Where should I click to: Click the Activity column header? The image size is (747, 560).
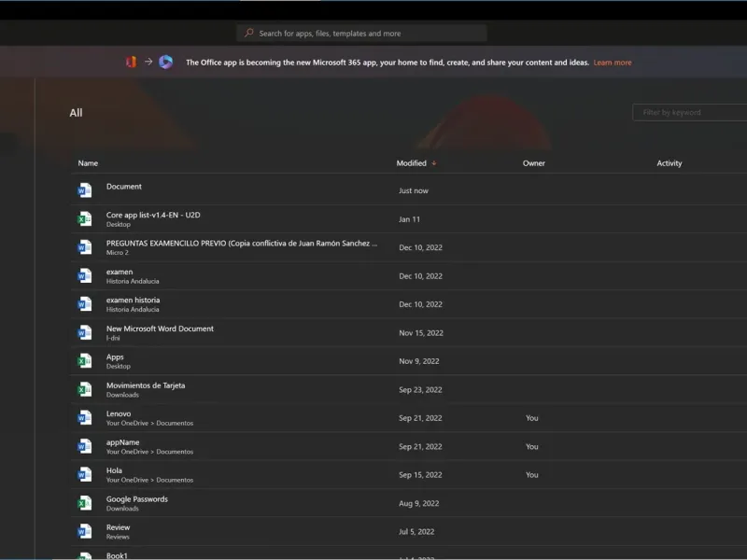coord(669,162)
